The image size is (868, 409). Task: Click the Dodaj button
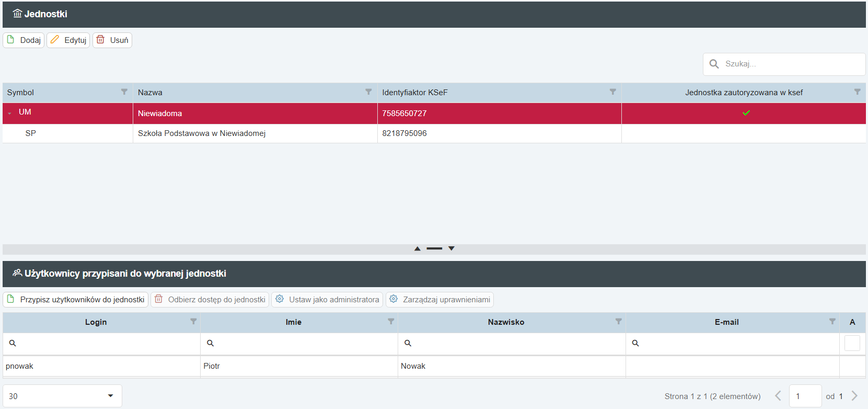click(24, 40)
